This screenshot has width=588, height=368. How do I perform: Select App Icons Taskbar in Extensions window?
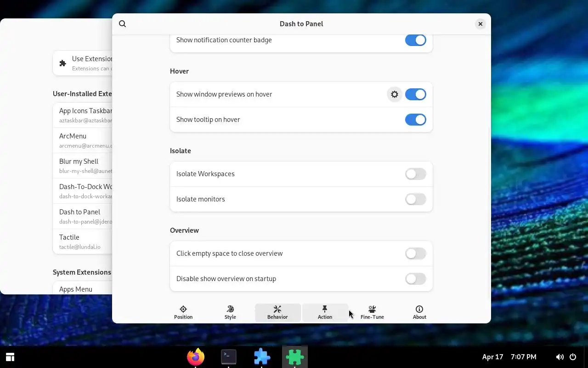(83, 115)
